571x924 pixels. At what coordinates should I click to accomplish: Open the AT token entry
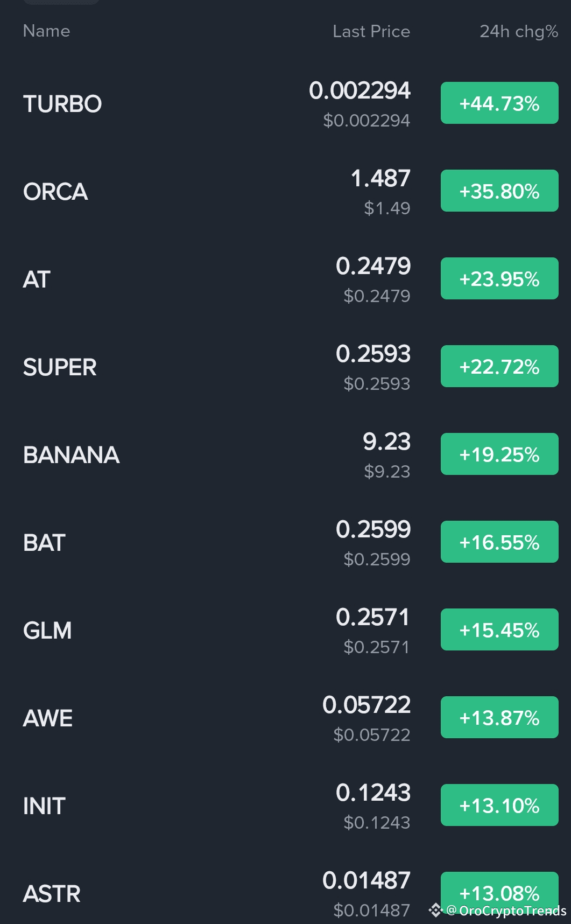click(37, 279)
